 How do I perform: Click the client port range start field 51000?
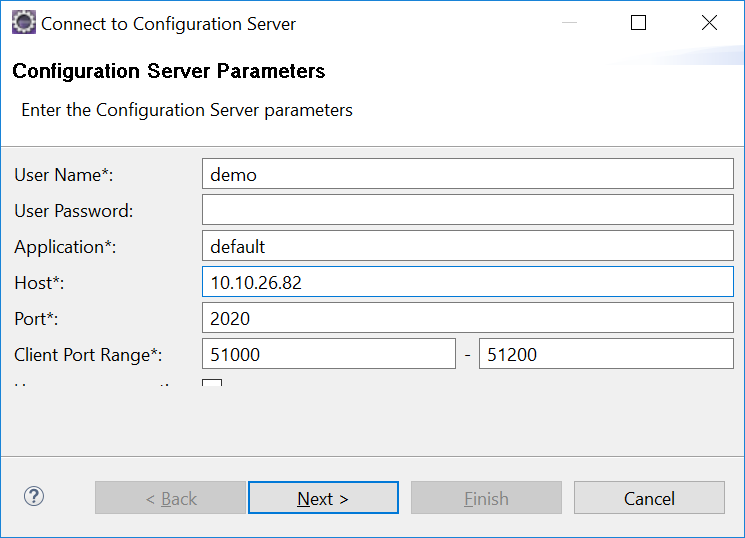328,354
